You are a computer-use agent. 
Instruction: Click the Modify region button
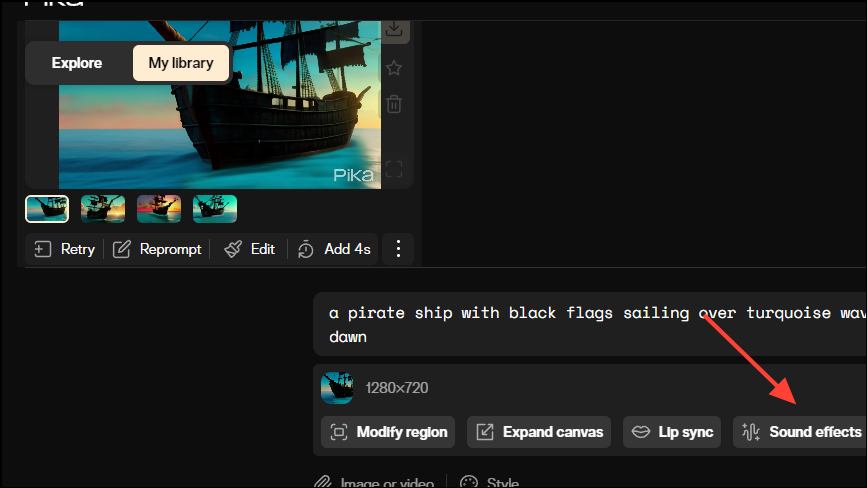[388, 432]
